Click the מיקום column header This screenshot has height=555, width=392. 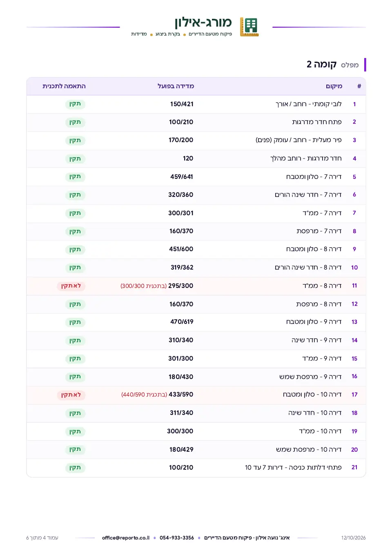tap(334, 86)
